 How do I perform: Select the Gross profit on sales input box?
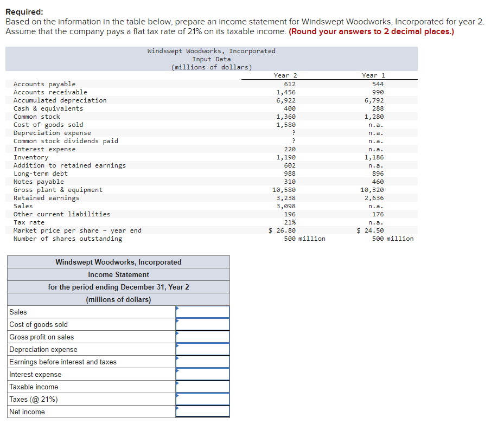tap(202, 337)
